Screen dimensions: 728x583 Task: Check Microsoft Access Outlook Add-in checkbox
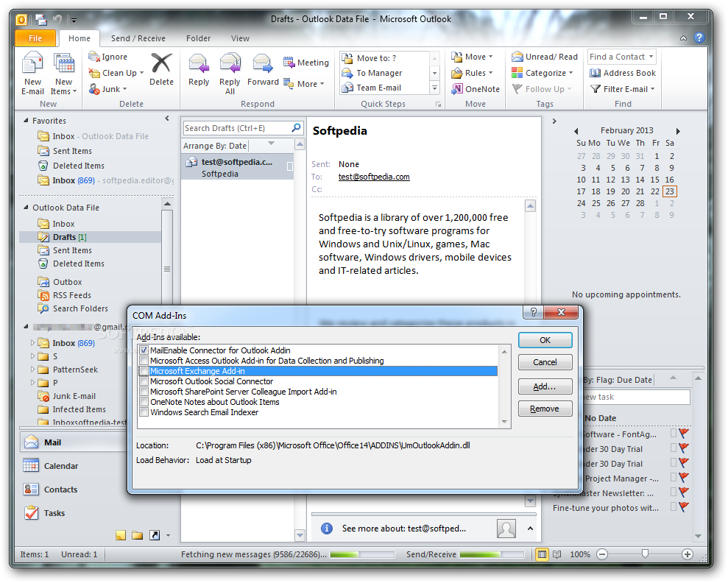coord(144,361)
